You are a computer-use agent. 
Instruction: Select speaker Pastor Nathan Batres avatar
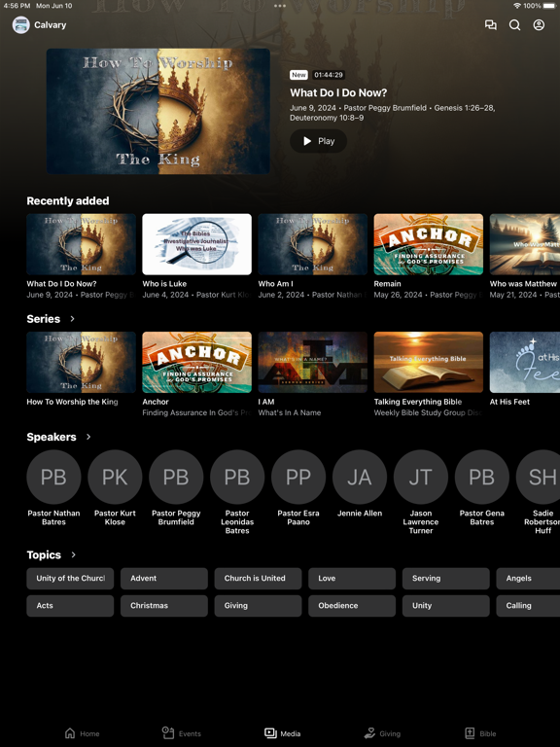pyautogui.click(x=53, y=477)
